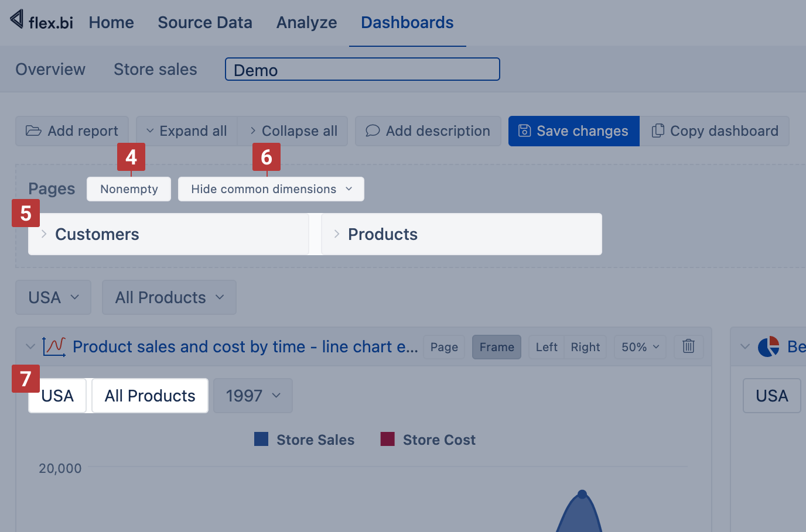The width and height of the screenshot is (806, 532).
Task: Click the flex.bi logo icon
Action: [x=17, y=19]
